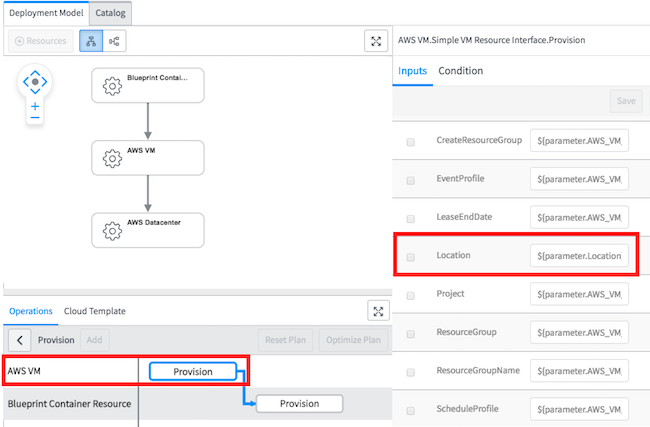Click the Add button next to Provision
The image size is (650, 427).
95,340
